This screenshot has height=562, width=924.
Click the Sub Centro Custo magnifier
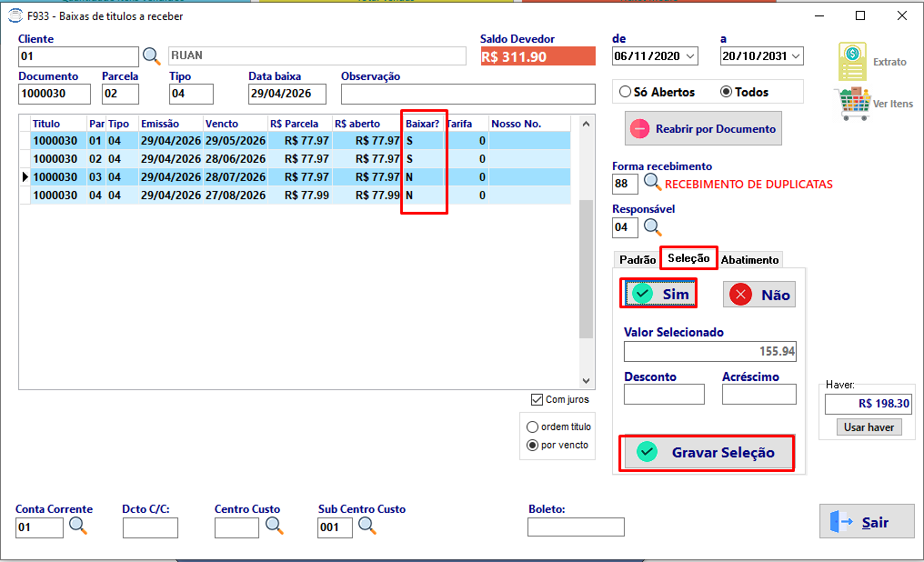click(x=367, y=526)
